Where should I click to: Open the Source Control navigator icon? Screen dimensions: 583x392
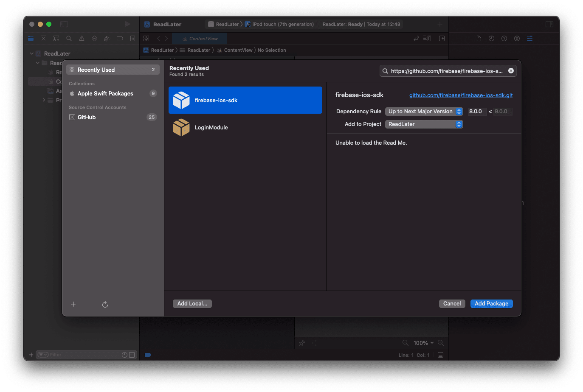point(43,39)
